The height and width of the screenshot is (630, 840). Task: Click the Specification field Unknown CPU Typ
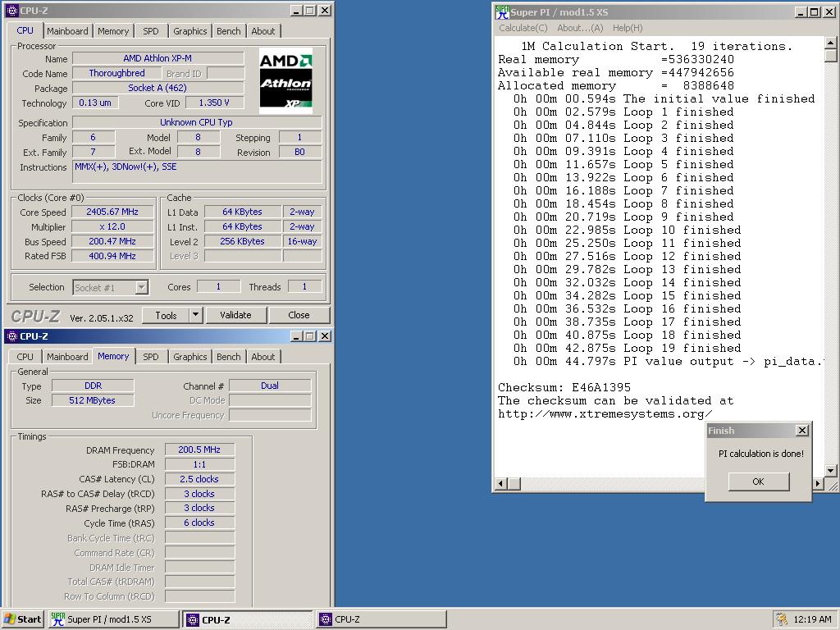click(197, 122)
